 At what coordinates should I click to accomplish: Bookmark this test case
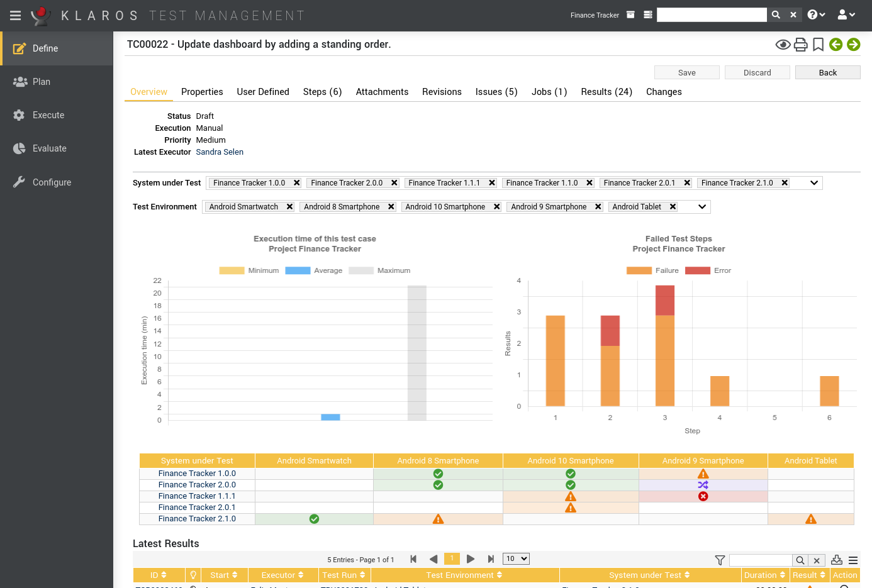coord(818,45)
